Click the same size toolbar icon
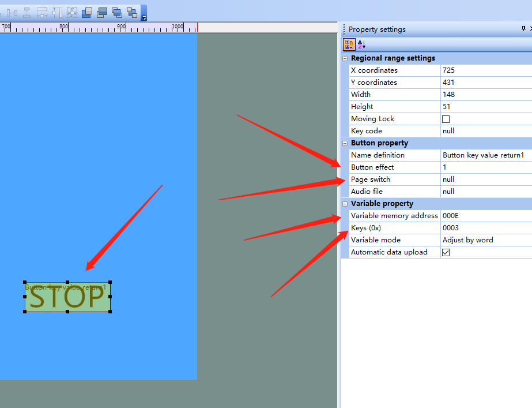Screen dimensions: 532x408 [72, 13]
